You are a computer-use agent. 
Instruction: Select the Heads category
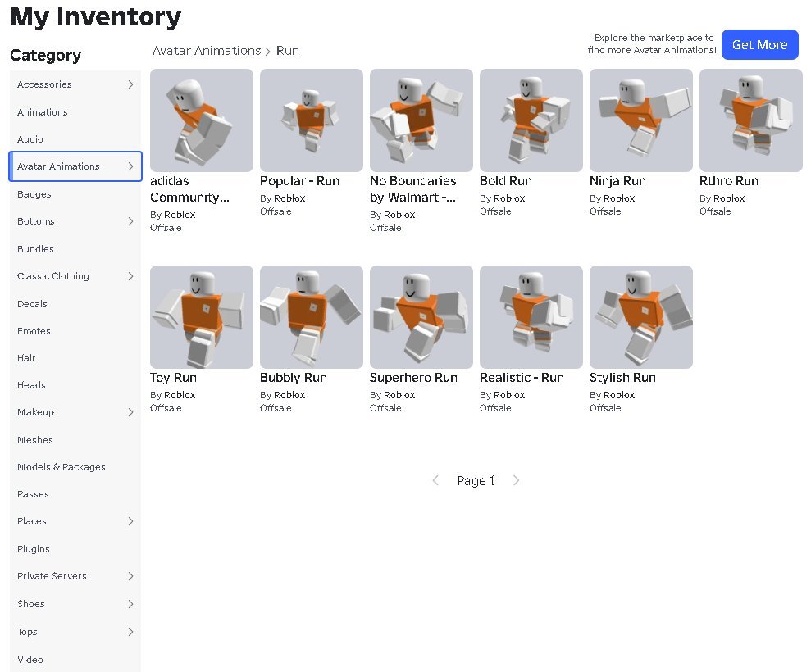point(75,385)
